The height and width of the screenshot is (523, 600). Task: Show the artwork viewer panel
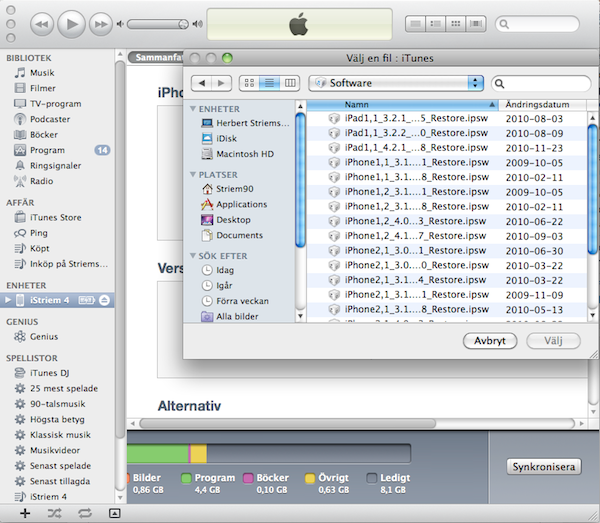pyautogui.click(x=114, y=513)
